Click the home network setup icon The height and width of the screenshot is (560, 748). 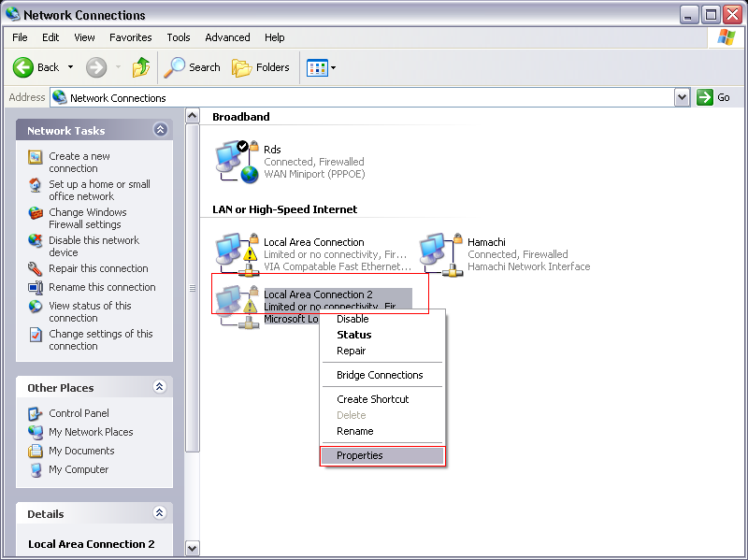pos(36,185)
